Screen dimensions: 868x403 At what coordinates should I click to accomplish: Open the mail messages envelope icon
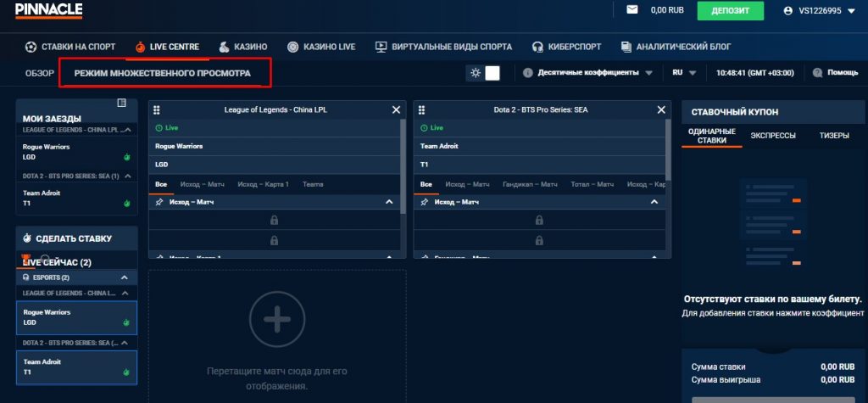tap(632, 10)
